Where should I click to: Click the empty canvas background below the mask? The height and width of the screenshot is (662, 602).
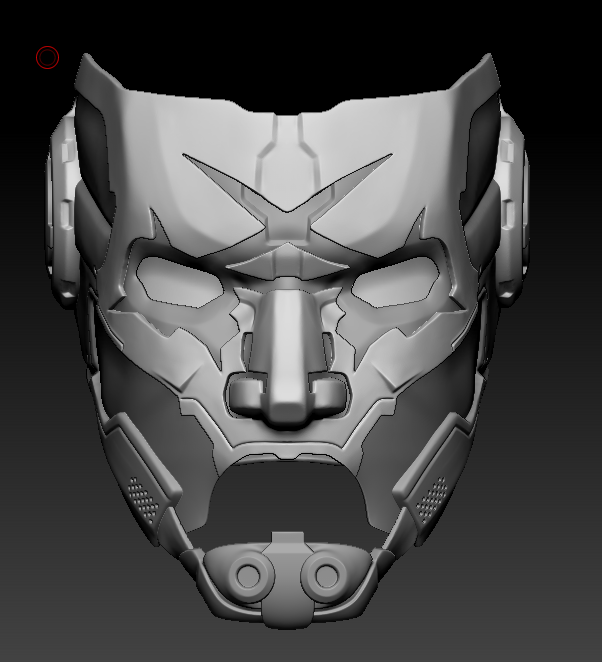tap(300, 640)
